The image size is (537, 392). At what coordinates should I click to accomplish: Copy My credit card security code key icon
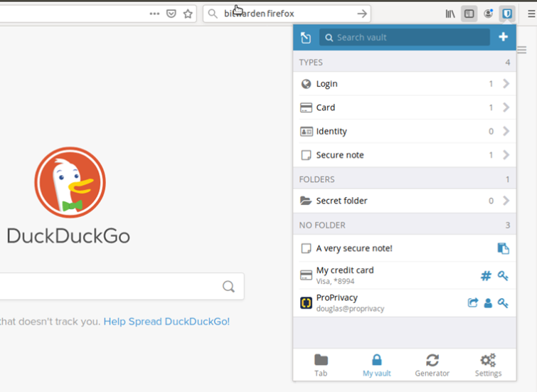pos(503,275)
